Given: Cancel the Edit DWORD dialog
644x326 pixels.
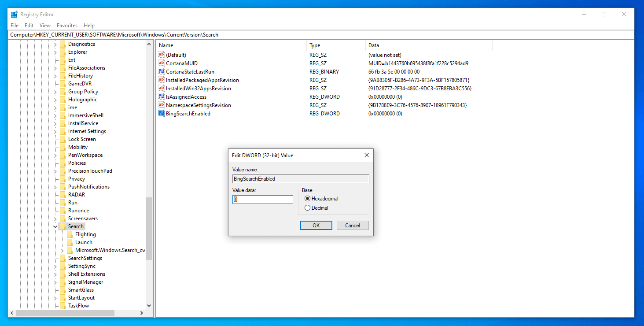Looking at the screenshot, I should (x=353, y=226).
